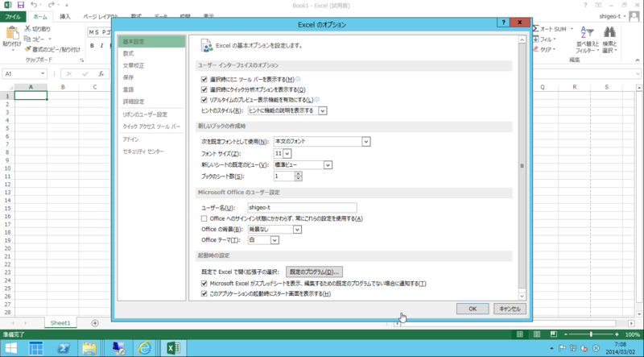Viewport: 644px width, 357px height.
Task: Click the Sheet1 tab
Action: click(x=60, y=323)
